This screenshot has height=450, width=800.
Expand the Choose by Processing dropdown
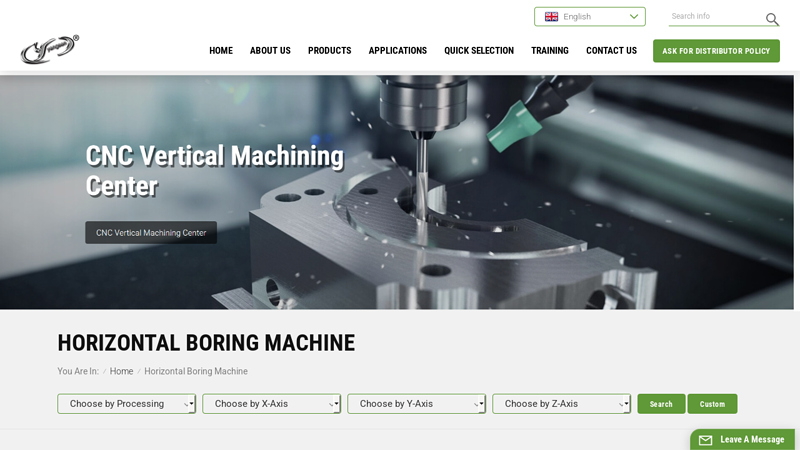126,404
